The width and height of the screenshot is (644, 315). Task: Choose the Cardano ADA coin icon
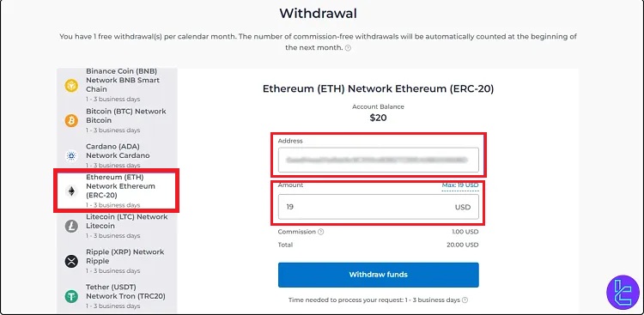click(71, 156)
